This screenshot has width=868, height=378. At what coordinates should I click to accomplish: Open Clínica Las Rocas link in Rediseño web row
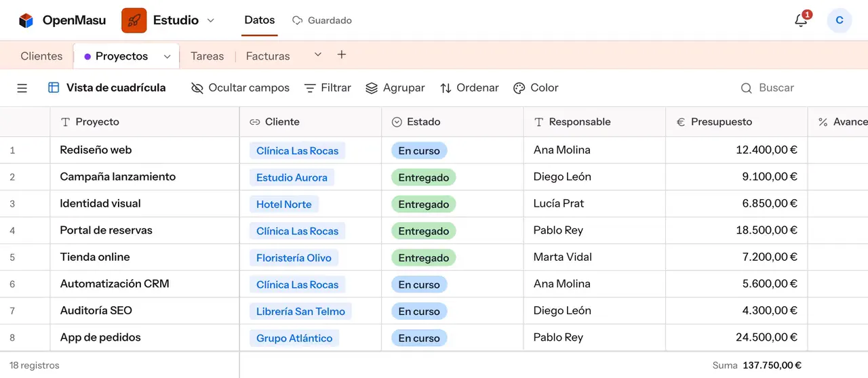click(x=297, y=150)
